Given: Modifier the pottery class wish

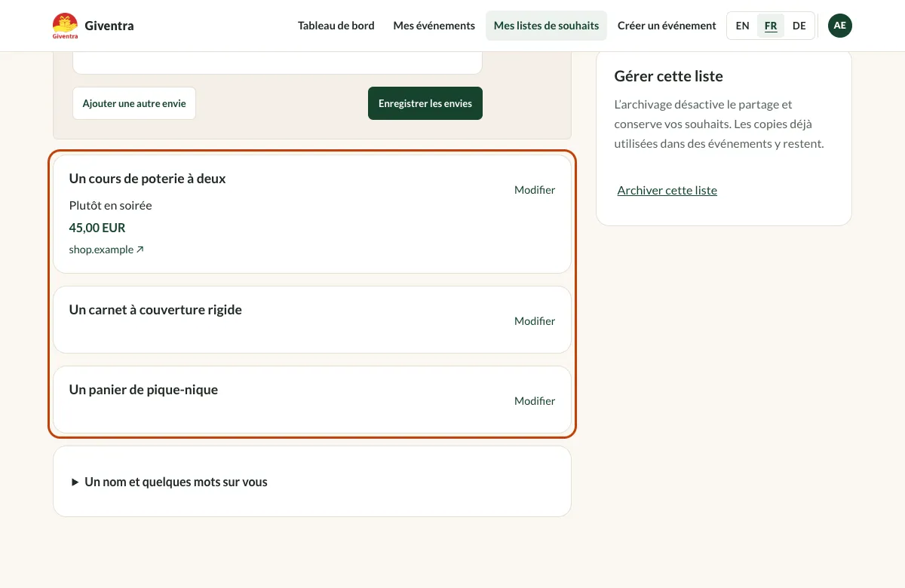Looking at the screenshot, I should (x=535, y=190).
